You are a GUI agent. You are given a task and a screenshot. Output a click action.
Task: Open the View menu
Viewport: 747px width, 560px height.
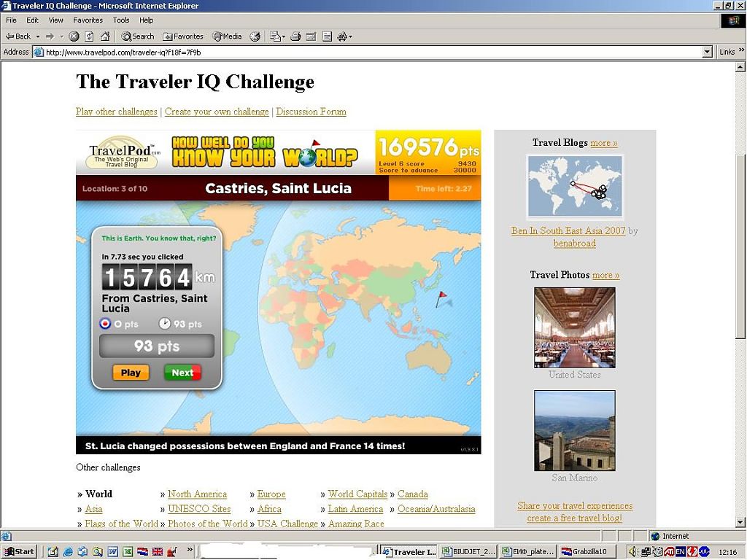point(55,20)
